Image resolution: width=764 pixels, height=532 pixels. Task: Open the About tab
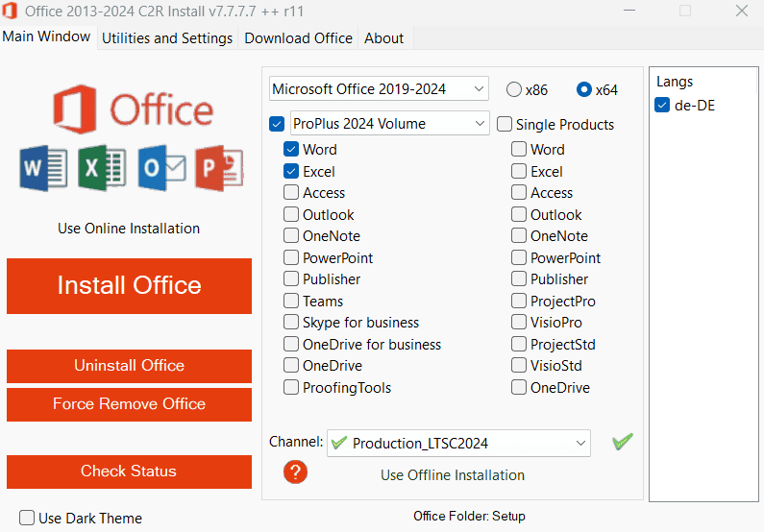[384, 38]
